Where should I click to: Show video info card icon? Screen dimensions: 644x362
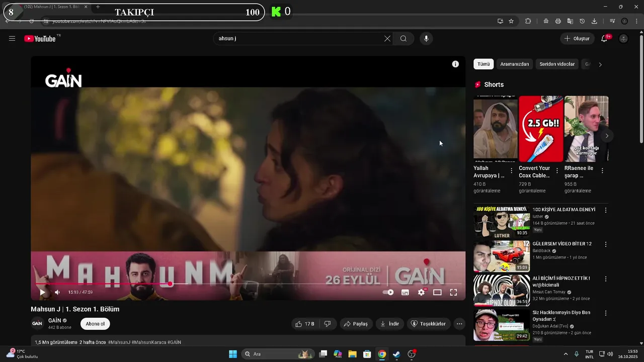pos(455,64)
